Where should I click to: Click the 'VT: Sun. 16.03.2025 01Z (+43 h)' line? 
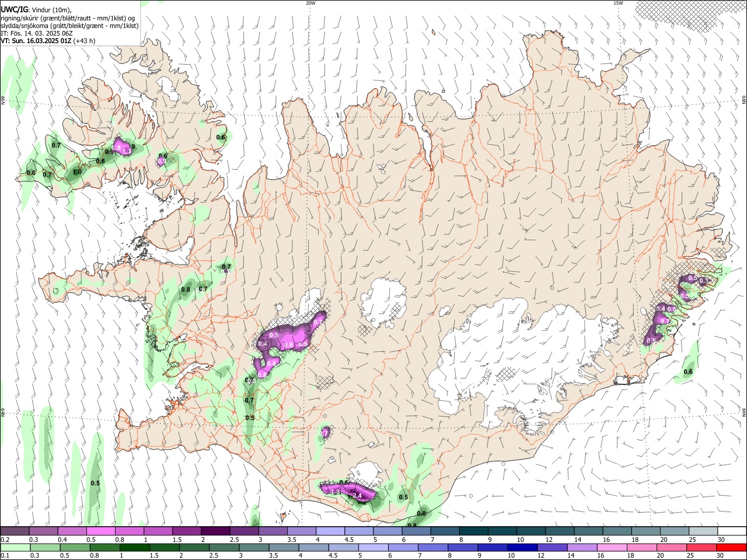(x=48, y=41)
